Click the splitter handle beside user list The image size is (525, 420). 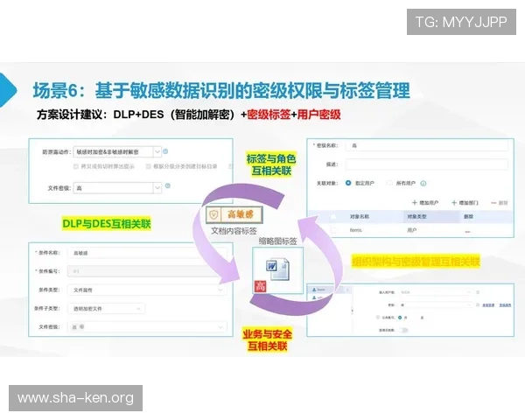coord(352,311)
